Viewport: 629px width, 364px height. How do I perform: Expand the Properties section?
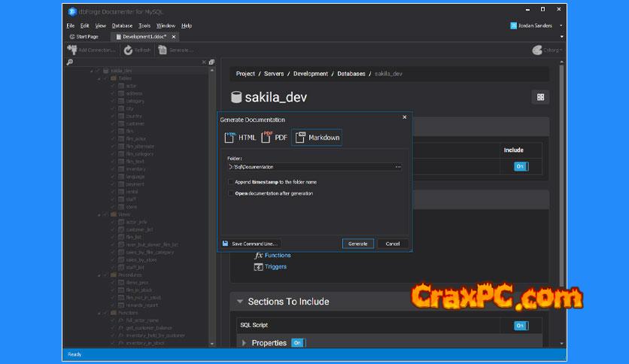(244, 343)
